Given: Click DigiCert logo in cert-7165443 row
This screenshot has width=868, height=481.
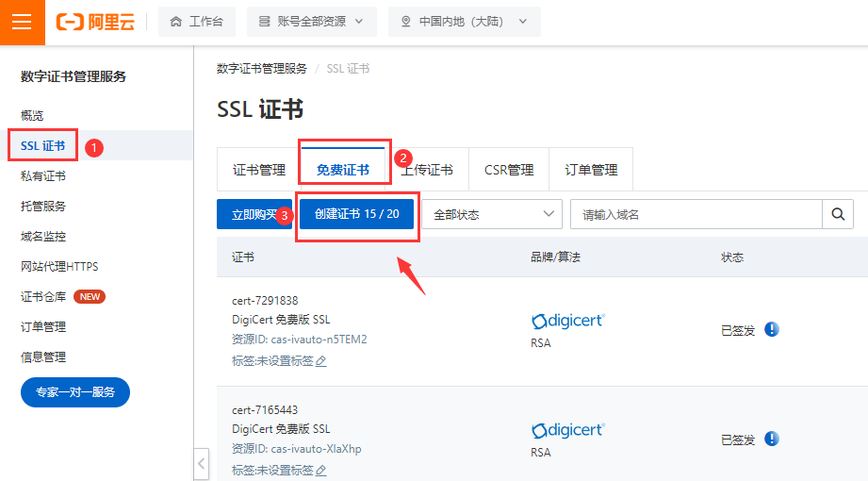Looking at the screenshot, I should pos(568,430).
